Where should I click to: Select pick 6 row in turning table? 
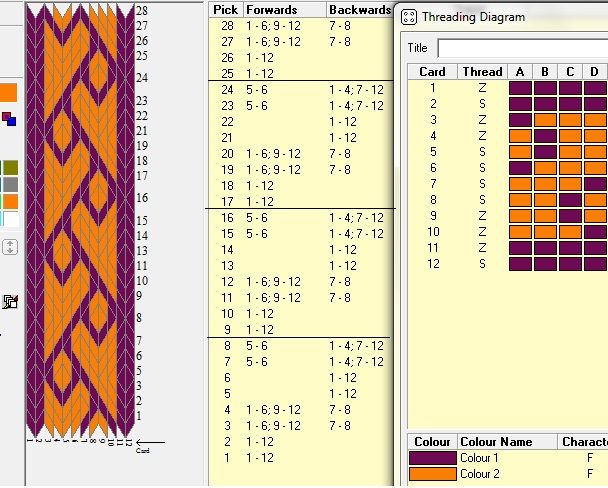(301, 378)
